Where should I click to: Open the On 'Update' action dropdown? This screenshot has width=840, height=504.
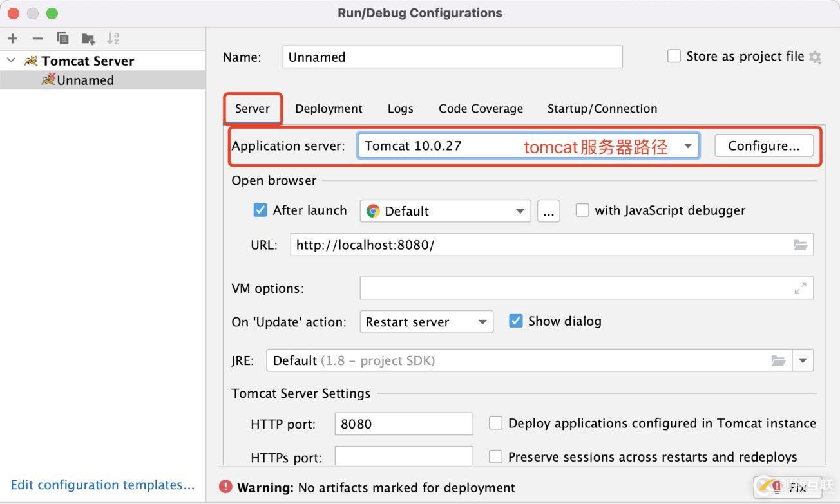point(426,322)
